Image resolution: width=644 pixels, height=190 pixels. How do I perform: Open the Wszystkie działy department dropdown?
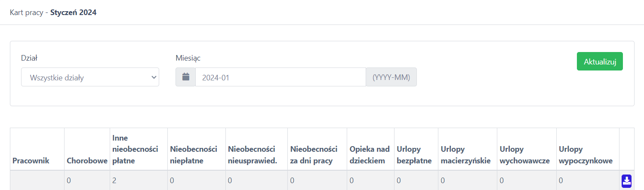tap(90, 77)
